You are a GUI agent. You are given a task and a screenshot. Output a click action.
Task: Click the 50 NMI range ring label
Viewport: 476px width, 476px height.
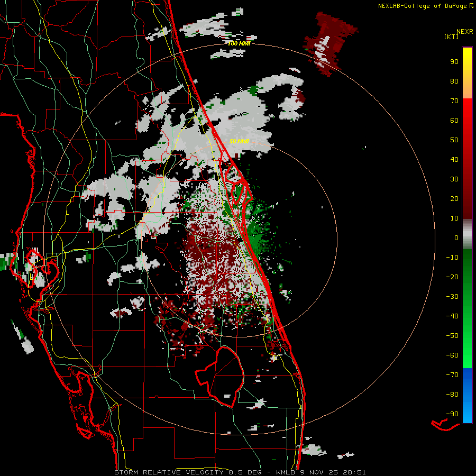coord(239,141)
